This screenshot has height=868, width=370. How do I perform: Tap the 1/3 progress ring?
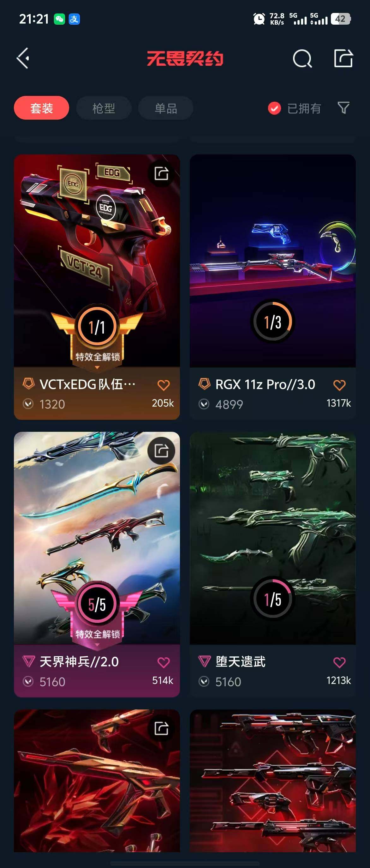[x=273, y=322]
